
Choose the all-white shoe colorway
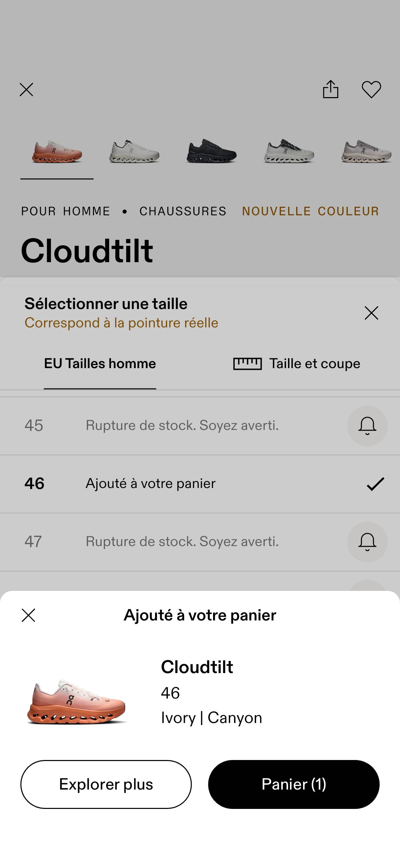pyautogui.click(x=134, y=151)
